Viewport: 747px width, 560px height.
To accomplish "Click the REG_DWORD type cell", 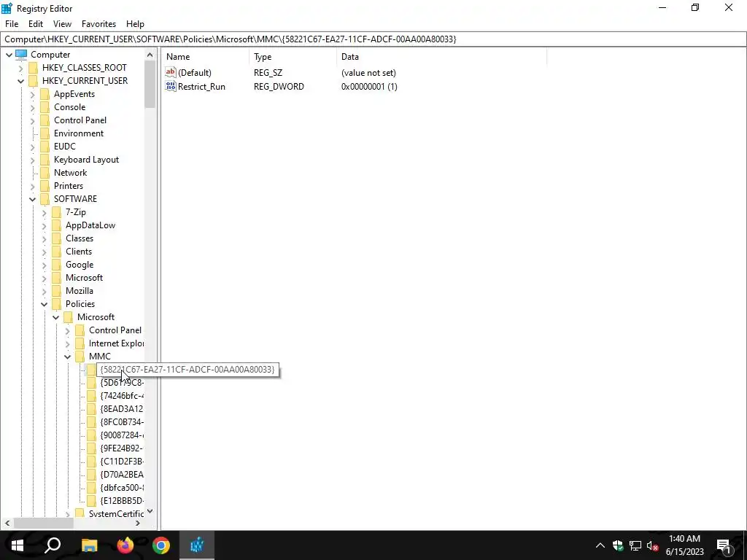I will [x=279, y=87].
